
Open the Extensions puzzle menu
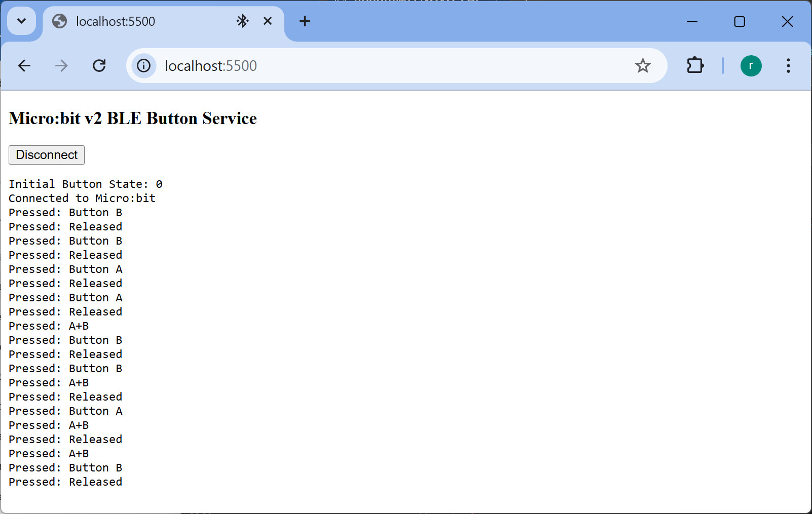click(695, 66)
